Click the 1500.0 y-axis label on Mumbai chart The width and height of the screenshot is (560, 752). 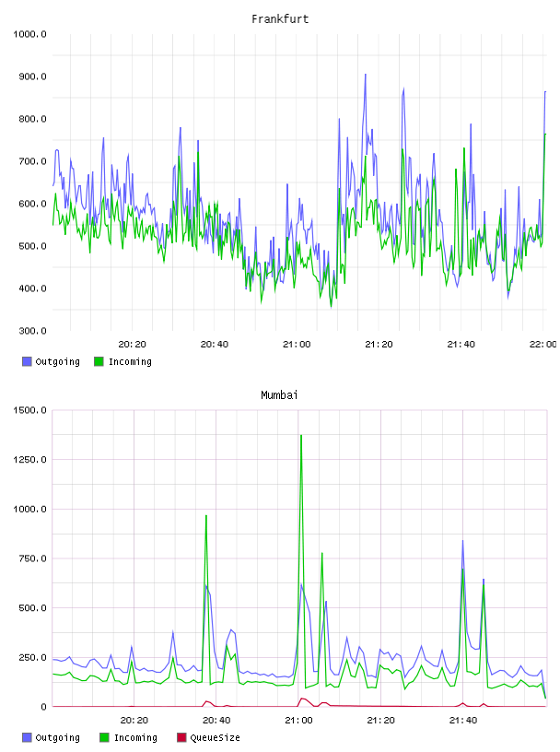pos(29,410)
